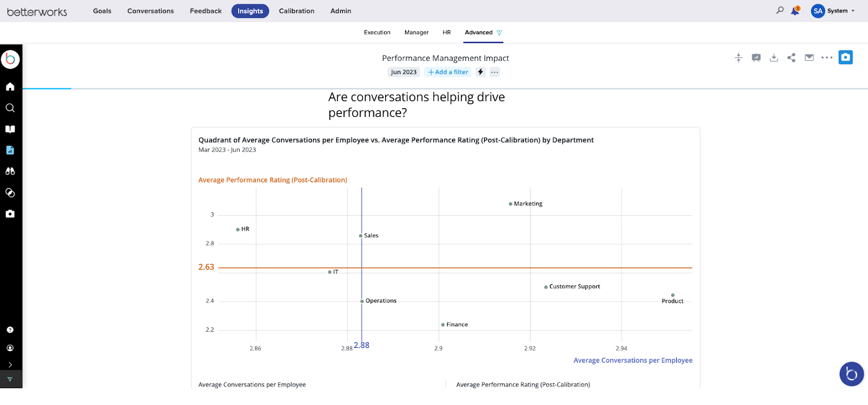Image resolution: width=868 pixels, height=405 pixels.
Task: Collapse dashboard sections with the compress icon
Action: point(738,58)
